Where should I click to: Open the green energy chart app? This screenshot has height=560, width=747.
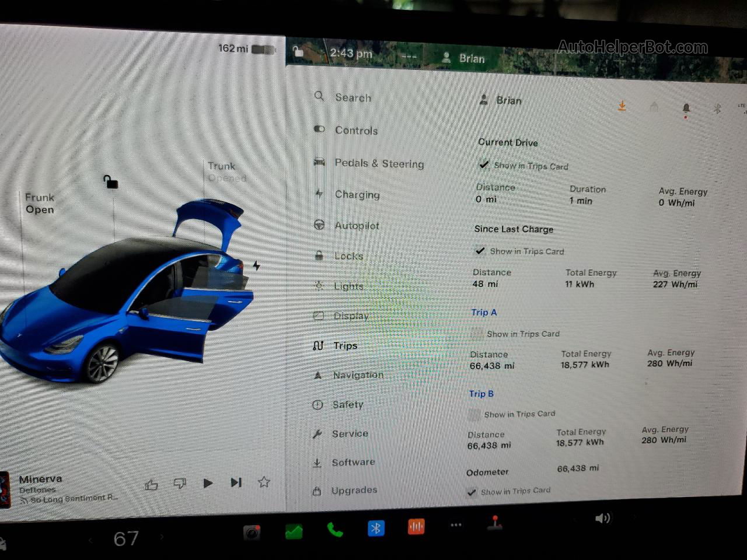[294, 531]
